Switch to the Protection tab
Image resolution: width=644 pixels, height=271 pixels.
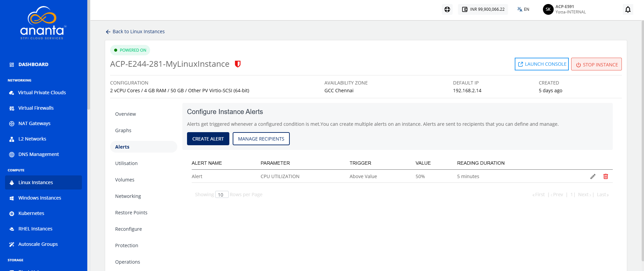click(127, 246)
